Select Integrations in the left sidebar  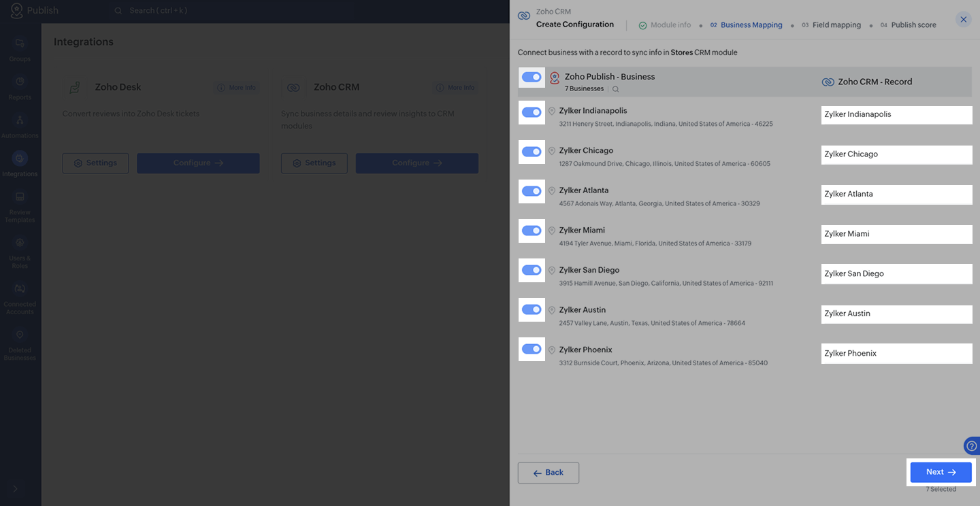click(20, 165)
